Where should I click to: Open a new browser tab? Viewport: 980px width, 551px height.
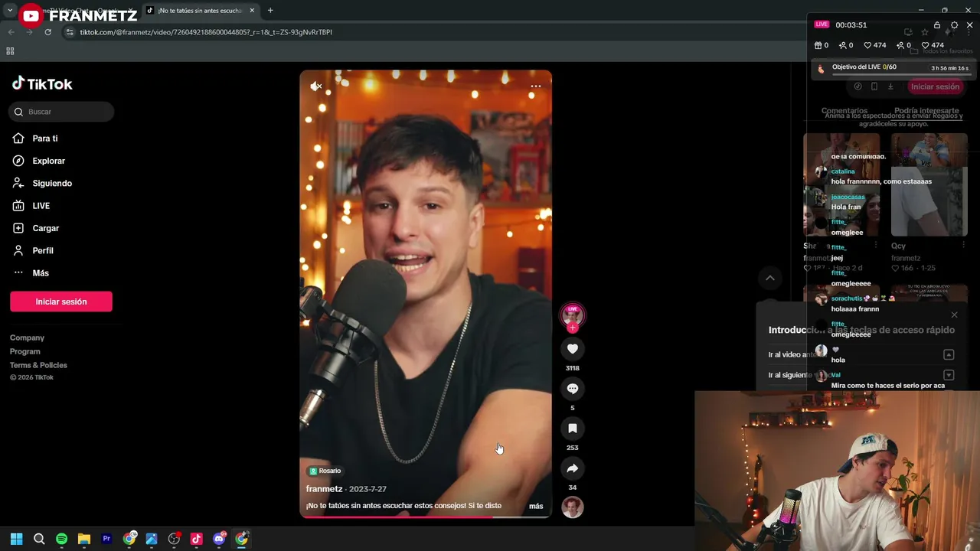click(x=270, y=11)
